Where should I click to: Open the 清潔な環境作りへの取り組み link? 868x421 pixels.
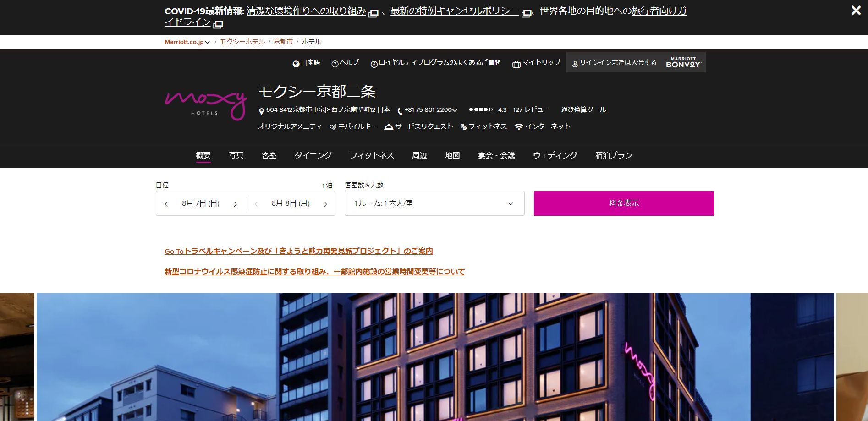[306, 11]
